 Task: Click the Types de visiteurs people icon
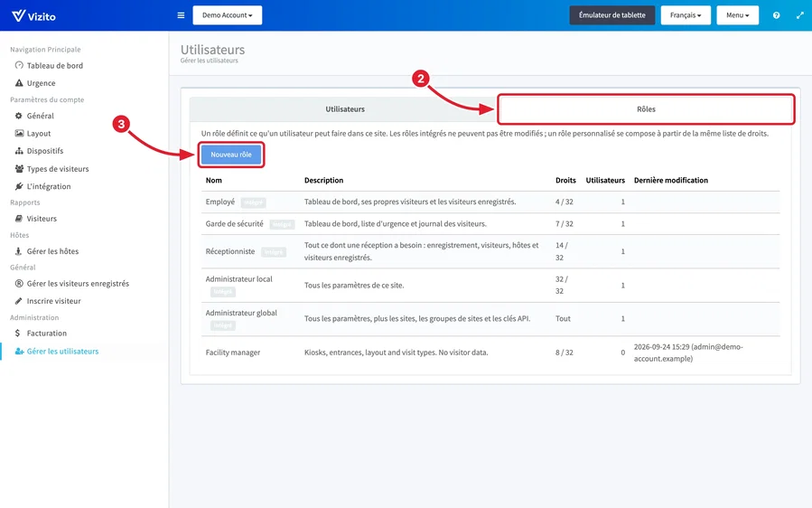(19, 168)
